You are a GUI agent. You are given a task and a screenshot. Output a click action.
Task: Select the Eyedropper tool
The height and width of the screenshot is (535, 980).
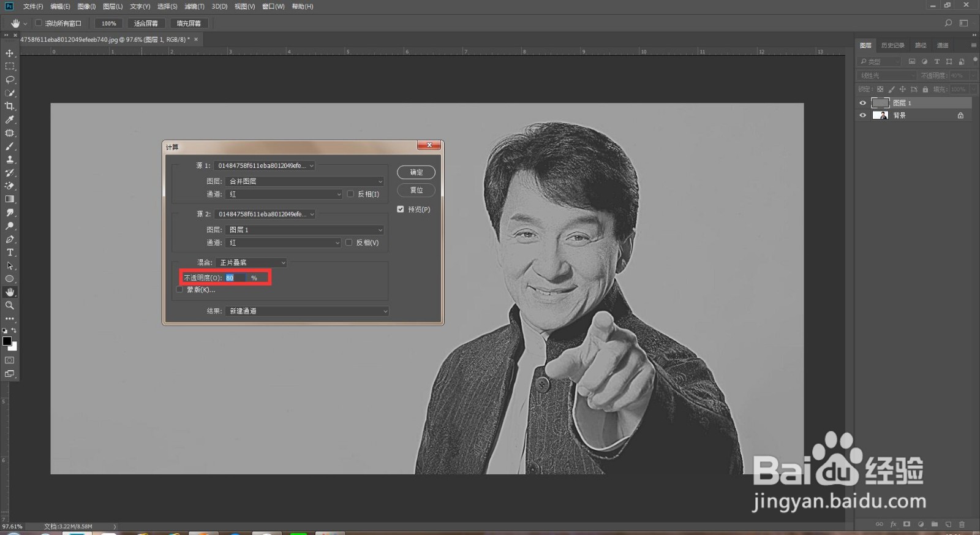10,120
